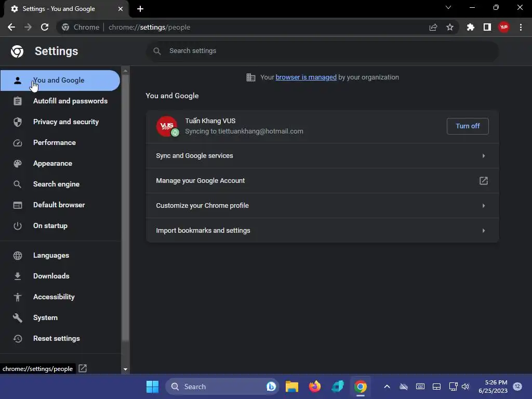Click the Search settings input field
The width and height of the screenshot is (532, 399).
pos(322,51)
